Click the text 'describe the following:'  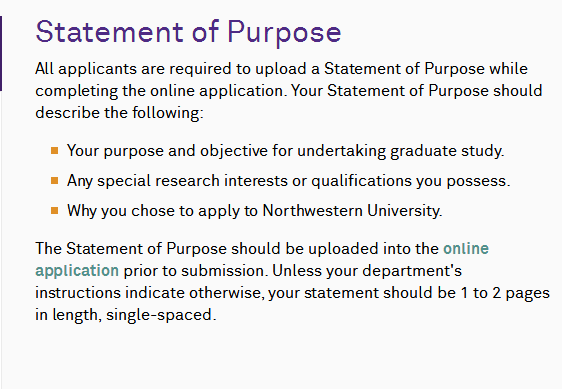[119, 113]
